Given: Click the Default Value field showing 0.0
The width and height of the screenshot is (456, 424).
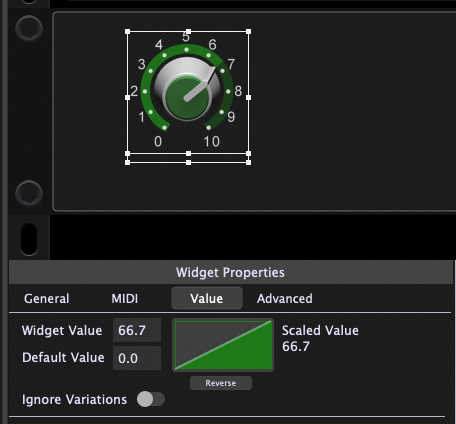Looking at the screenshot, I should (137, 358).
